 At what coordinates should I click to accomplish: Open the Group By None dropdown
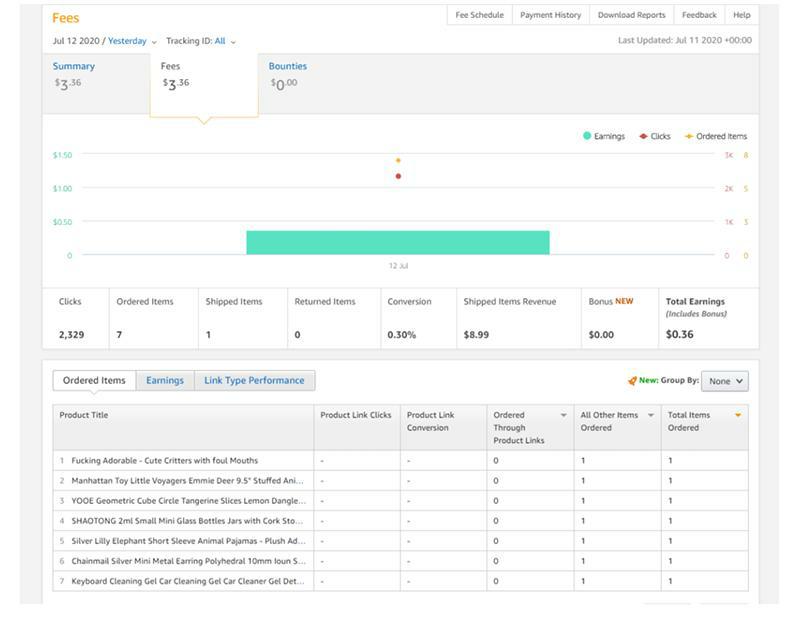725,381
